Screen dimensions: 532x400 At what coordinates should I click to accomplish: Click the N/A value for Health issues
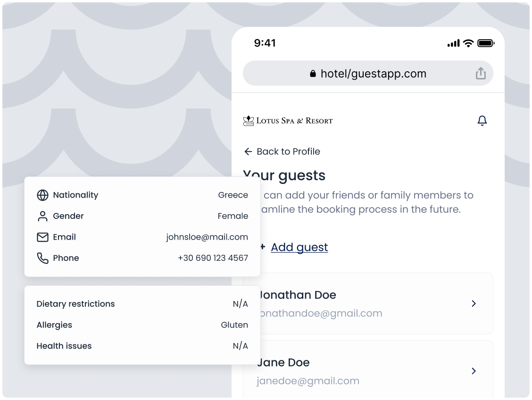[x=240, y=346]
